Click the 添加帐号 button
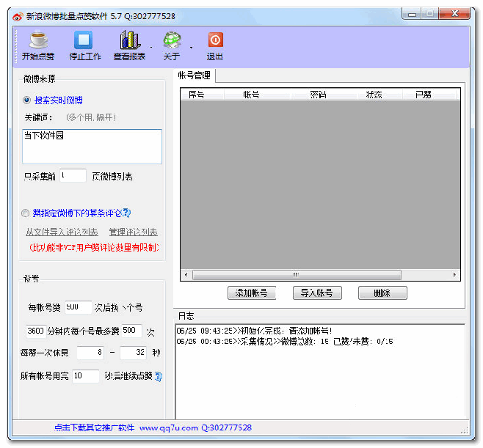 252,293
